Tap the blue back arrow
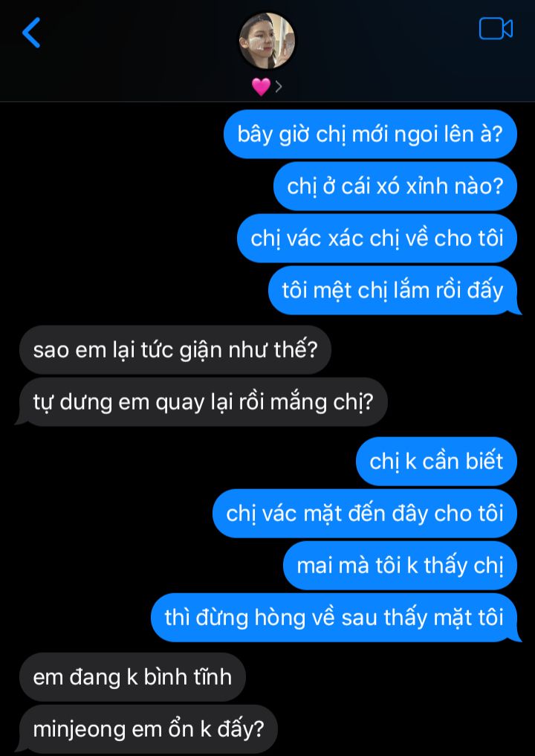Screen dimensions: 535x756 [x=31, y=32]
